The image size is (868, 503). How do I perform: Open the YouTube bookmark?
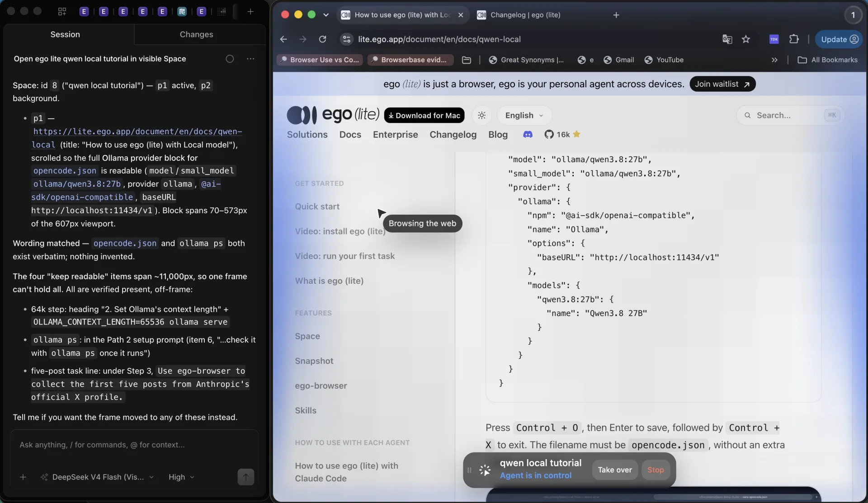[664, 60]
